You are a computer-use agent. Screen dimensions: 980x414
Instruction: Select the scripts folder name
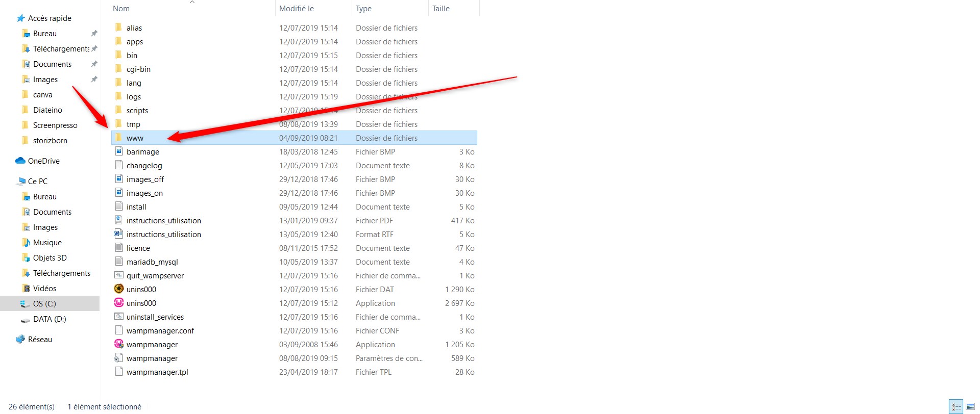[x=137, y=110]
